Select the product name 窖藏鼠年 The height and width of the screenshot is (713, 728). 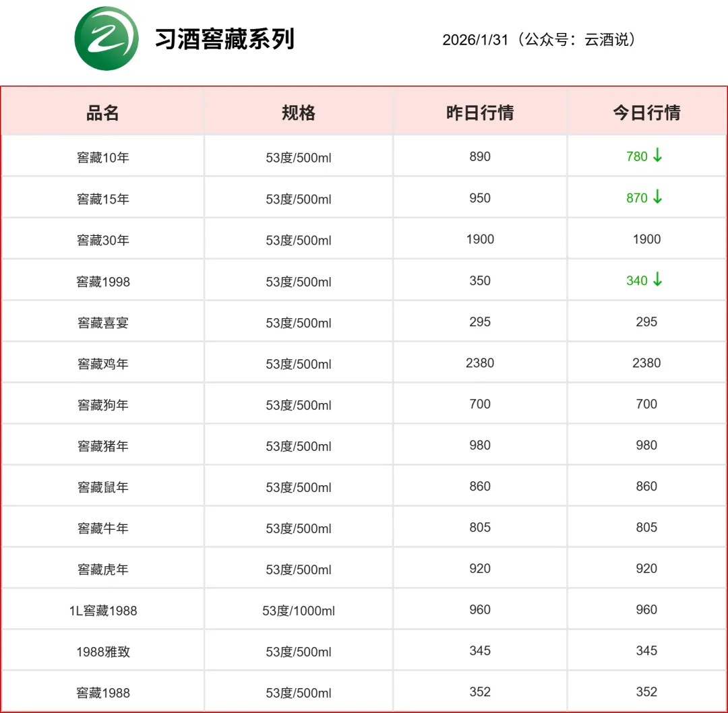(102, 487)
